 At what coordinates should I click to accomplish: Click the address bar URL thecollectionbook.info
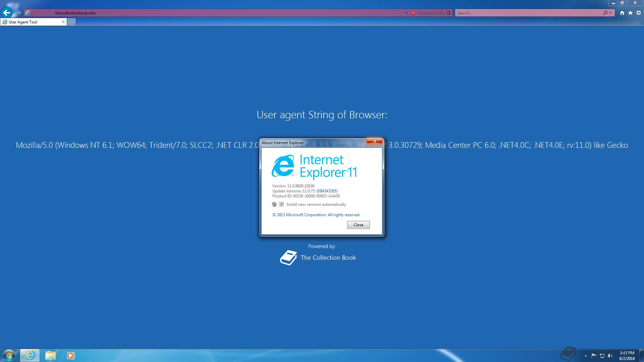[75, 13]
